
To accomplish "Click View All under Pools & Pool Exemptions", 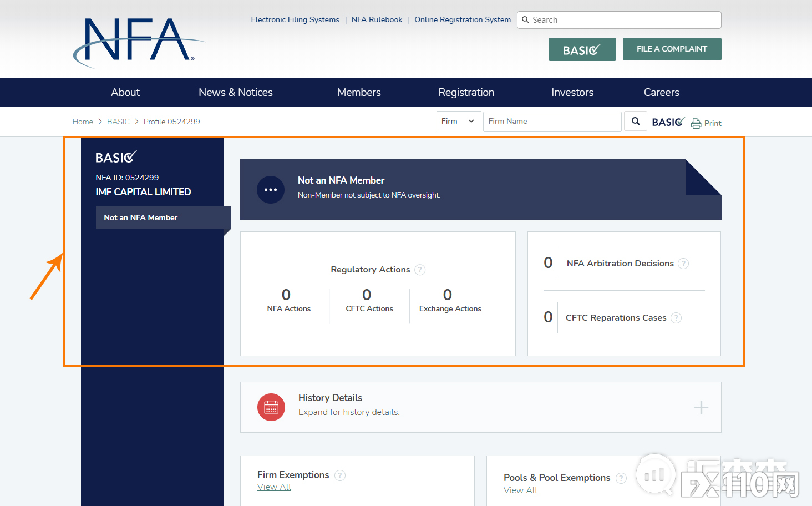I will 520,490.
